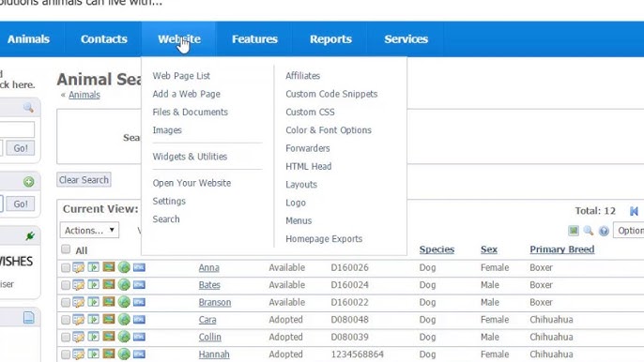The height and width of the screenshot is (362, 644).
Task: Choose Open Your Website from the menu
Action: tap(192, 183)
